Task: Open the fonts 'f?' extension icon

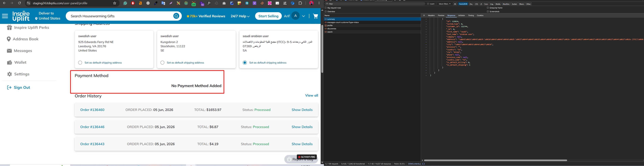Action: click(x=209, y=3)
